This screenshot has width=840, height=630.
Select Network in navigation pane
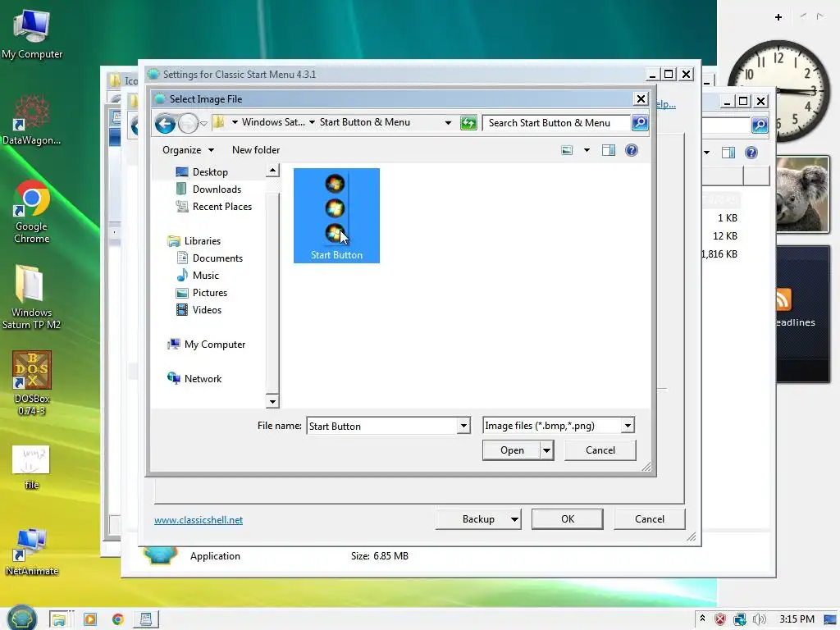click(x=202, y=379)
